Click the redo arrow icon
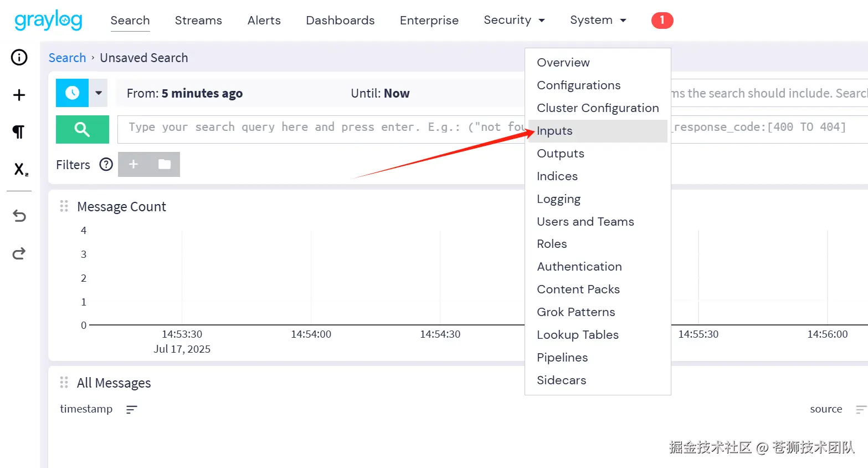 pos(19,253)
